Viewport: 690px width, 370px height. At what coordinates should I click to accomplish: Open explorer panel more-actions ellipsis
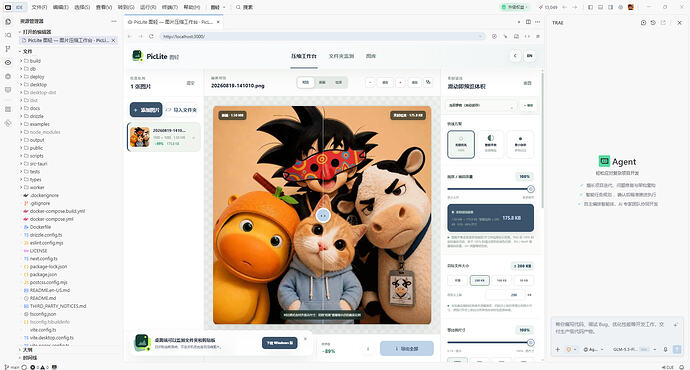pos(114,21)
